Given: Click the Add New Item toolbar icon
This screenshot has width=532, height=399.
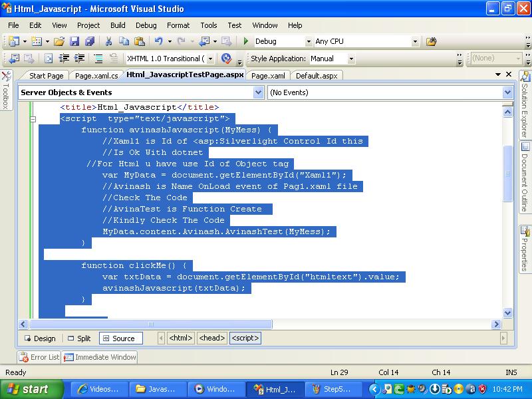Looking at the screenshot, I should (37, 41).
